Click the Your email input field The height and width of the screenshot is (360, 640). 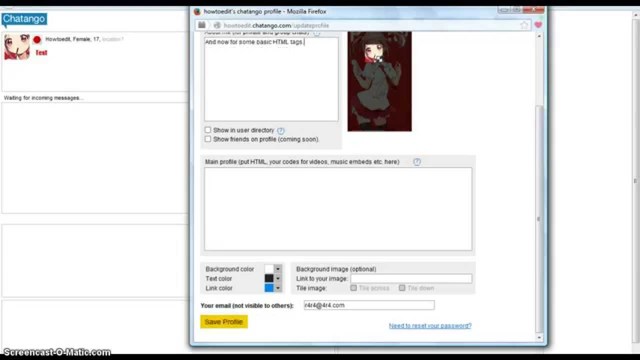point(369,305)
